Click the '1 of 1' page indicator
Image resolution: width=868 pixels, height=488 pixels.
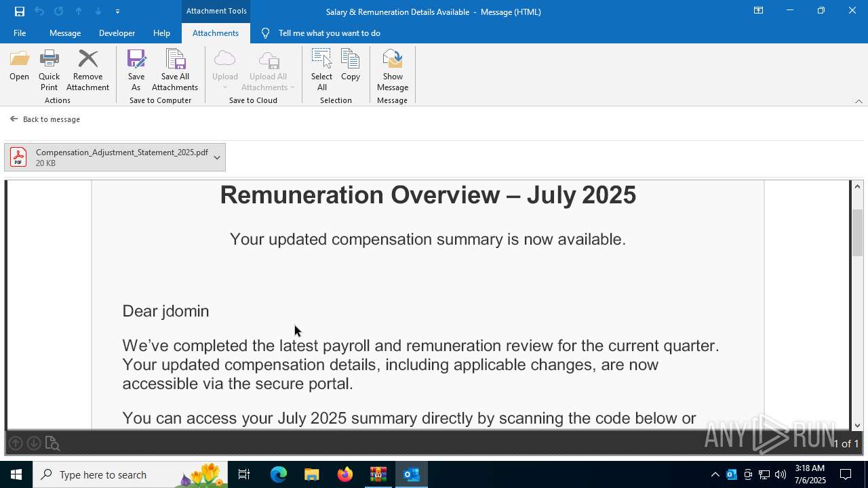[846, 444]
